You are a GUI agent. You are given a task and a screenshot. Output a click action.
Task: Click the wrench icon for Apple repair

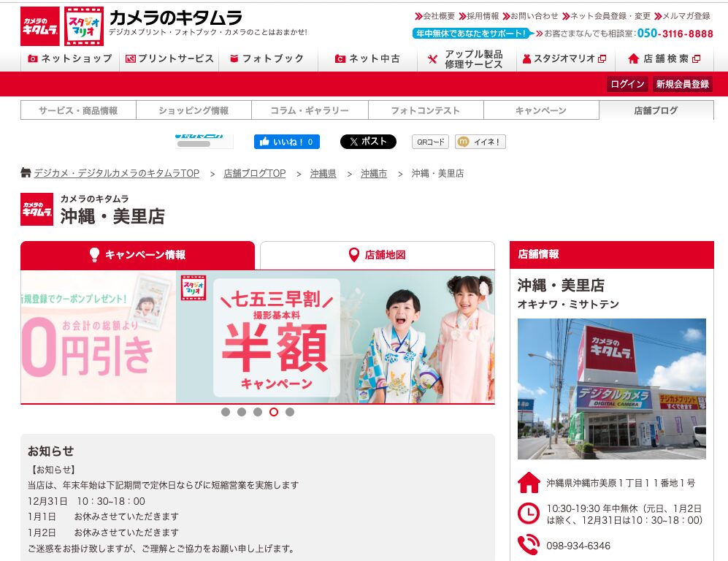[432, 59]
